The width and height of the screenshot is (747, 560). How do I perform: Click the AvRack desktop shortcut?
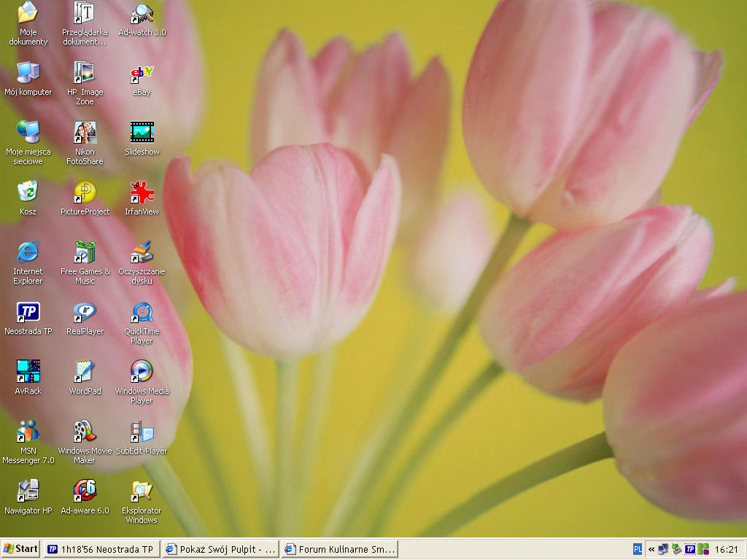[x=28, y=372]
